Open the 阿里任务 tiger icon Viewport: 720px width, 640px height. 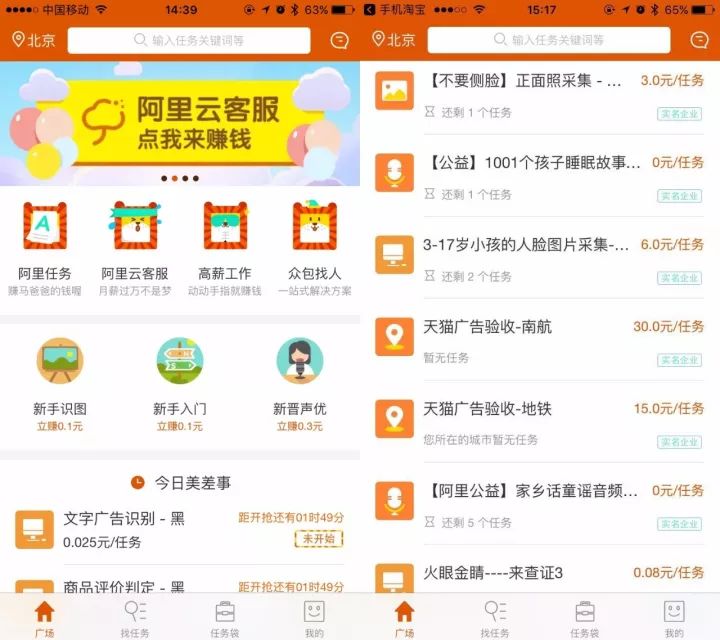(x=45, y=225)
